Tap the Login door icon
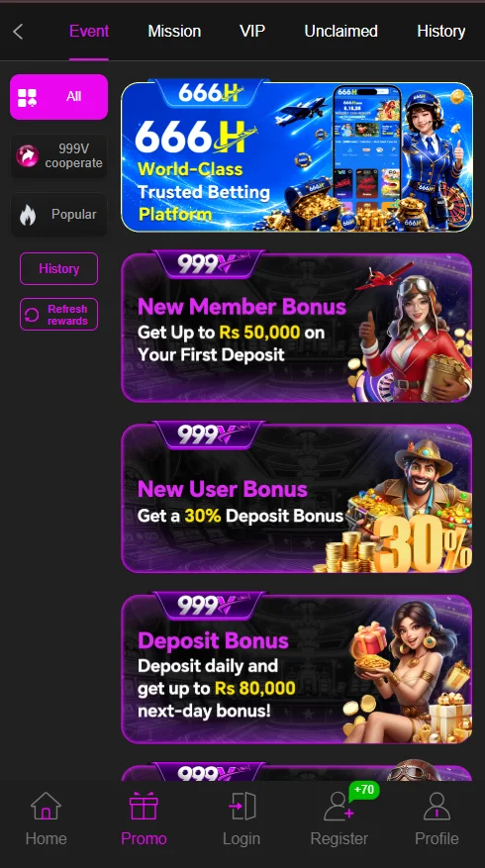The image size is (485, 868). coord(242,806)
